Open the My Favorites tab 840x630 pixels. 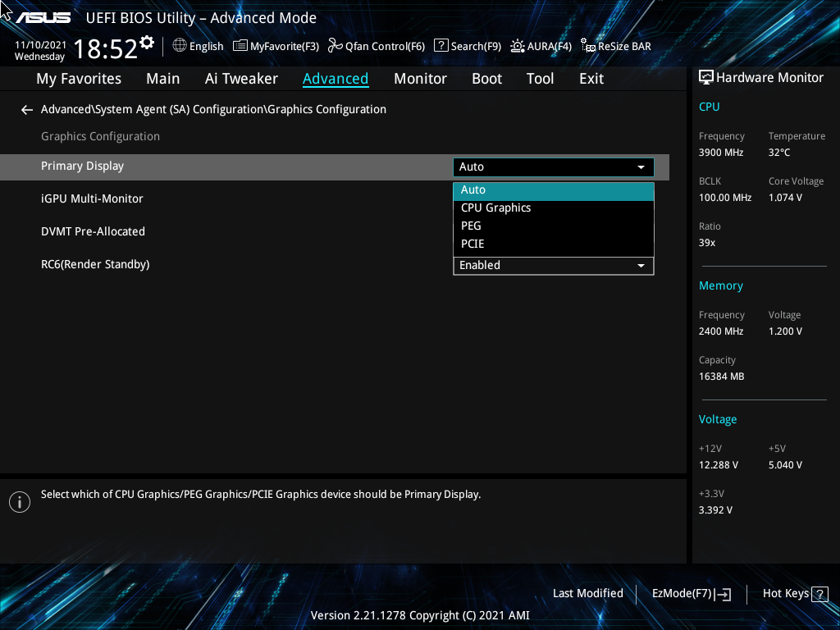(79, 79)
